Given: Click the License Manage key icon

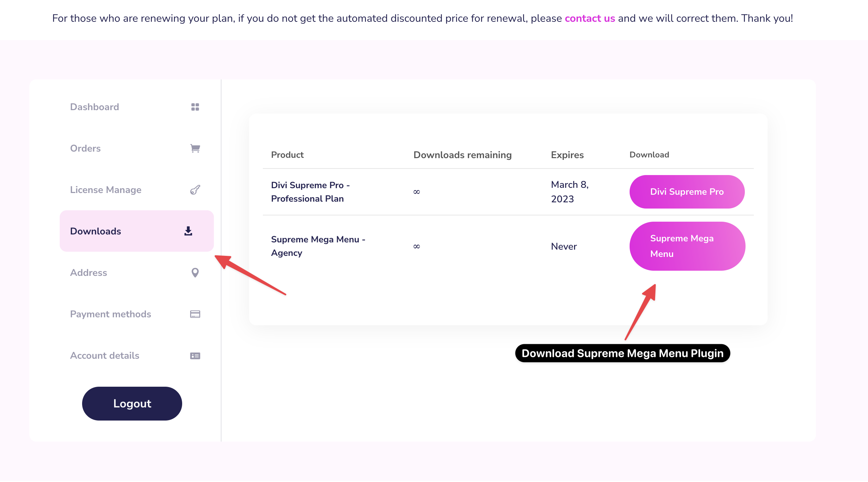Looking at the screenshot, I should pyautogui.click(x=195, y=190).
